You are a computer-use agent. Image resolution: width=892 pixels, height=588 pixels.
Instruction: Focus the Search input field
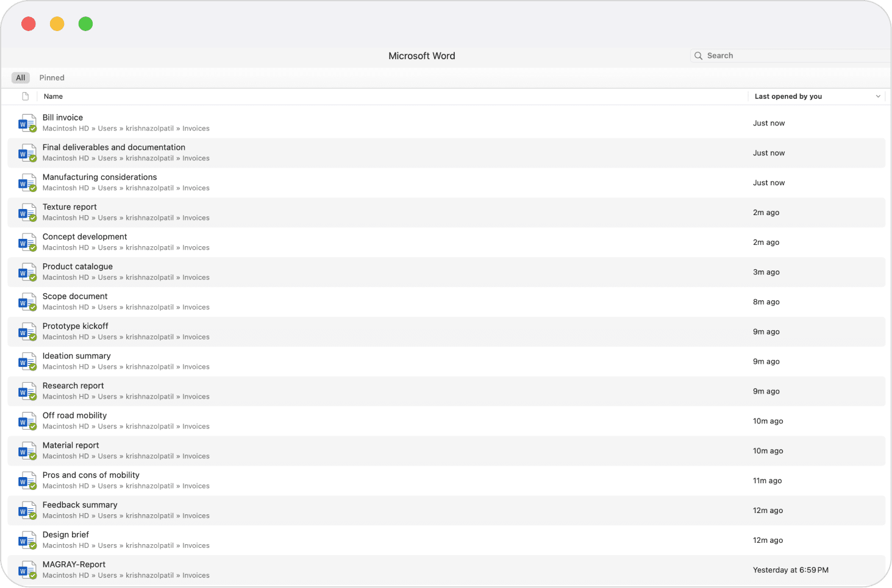tap(791, 55)
